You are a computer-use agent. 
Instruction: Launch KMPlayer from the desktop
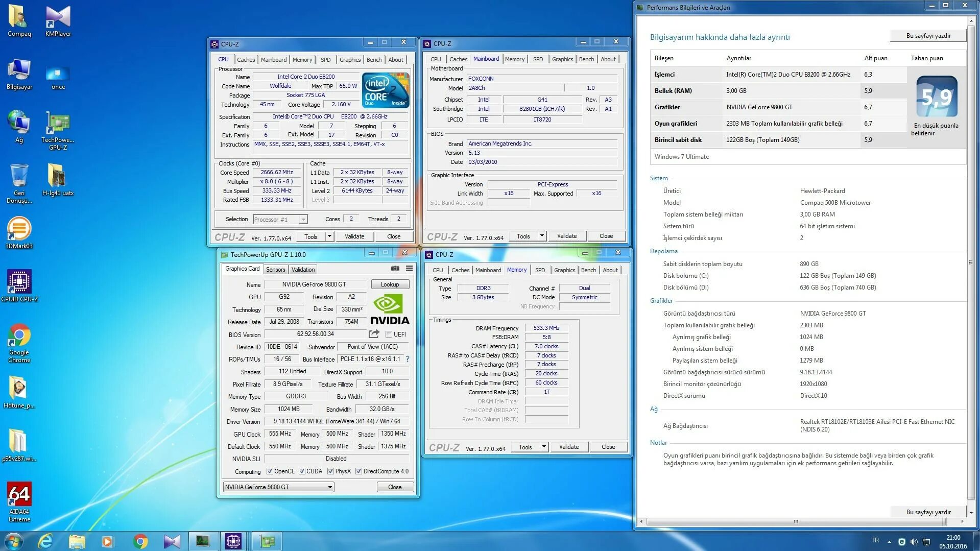(58, 20)
